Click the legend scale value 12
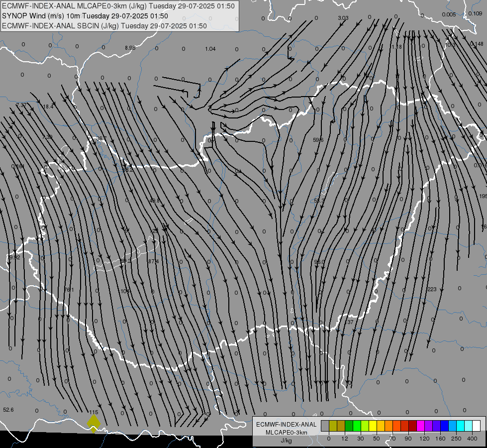The width and height of the screenshot is (487, 448). 345,439
